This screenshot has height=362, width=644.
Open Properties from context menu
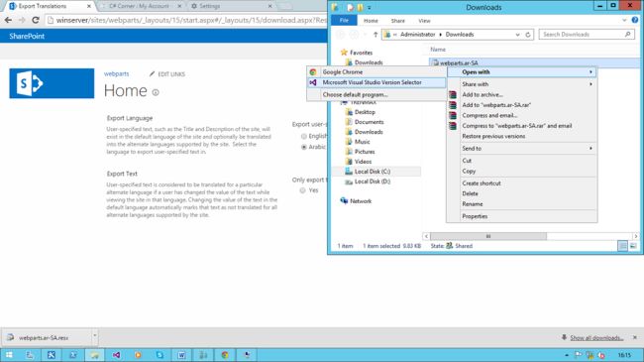[521, 216]
